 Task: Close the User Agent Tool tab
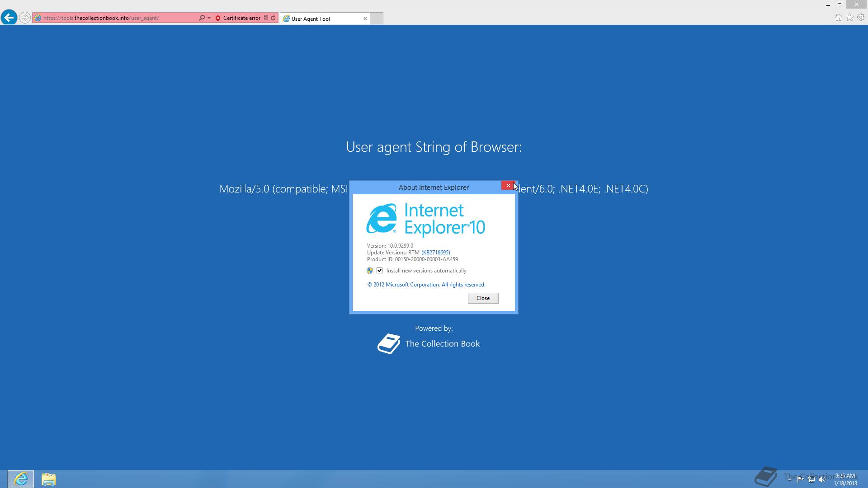click(365, 19)
